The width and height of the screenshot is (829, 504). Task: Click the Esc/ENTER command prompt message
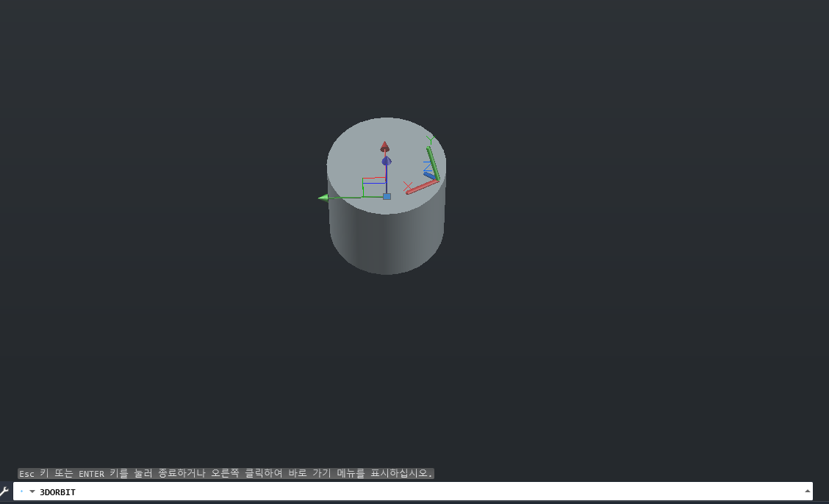[x=226, y=473]
